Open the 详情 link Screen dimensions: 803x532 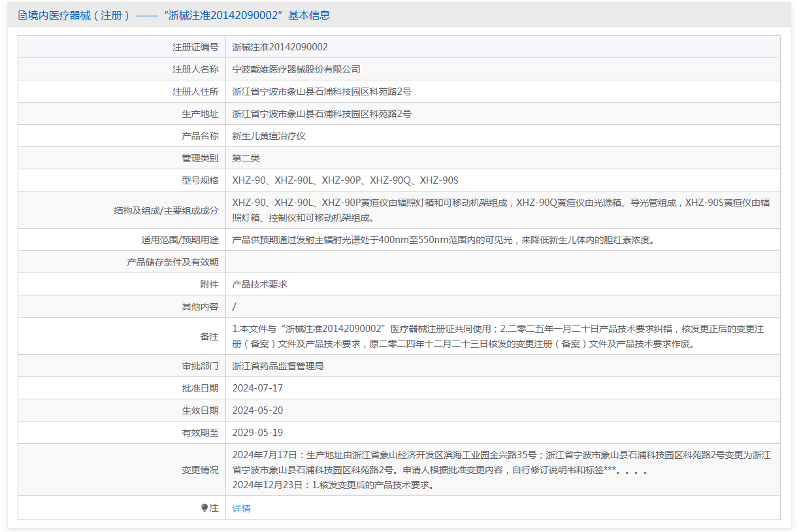coord(241,508)
